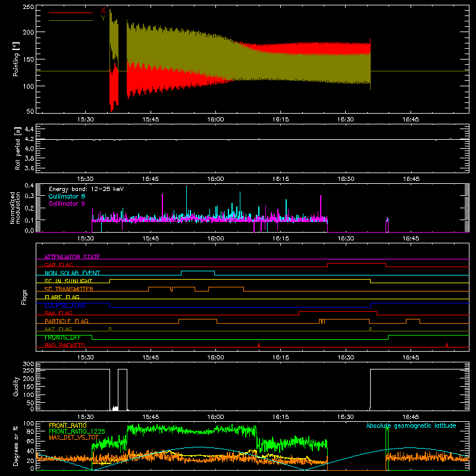Click the NON_SOLAR_EVENT raised cyan step
476x476 pixels.
(198, 271)
